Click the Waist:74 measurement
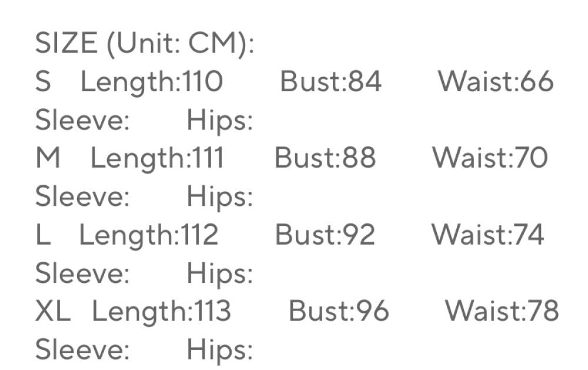Screen dimensions: 588x370 (x=487, y=235)
